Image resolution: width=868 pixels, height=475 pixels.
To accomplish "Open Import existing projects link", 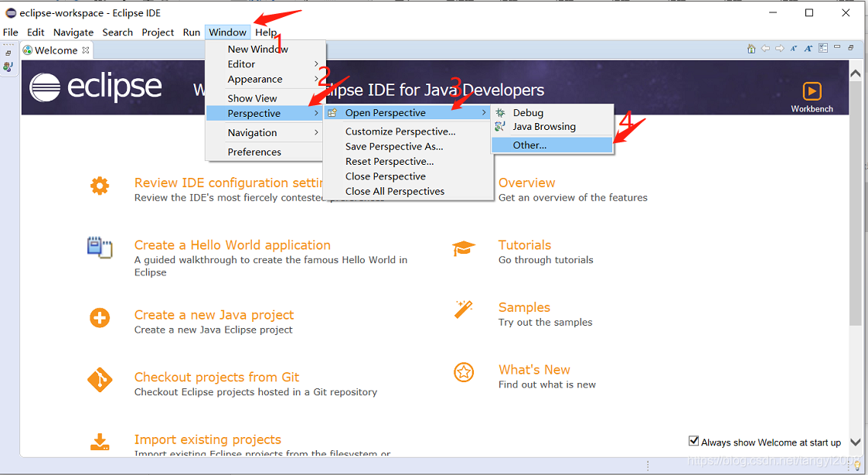I will click(208, 439).
